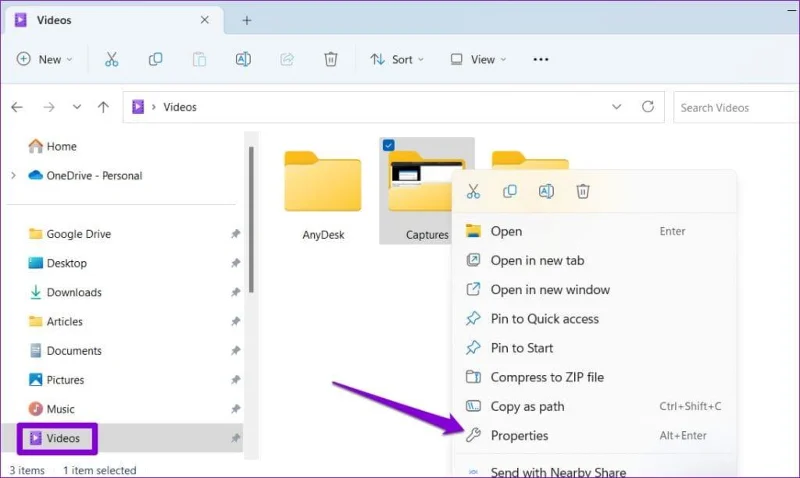The height and width of the screenshot is (478, 800).
Task: Click the pin icon beside Music
Action: point(235,409)
